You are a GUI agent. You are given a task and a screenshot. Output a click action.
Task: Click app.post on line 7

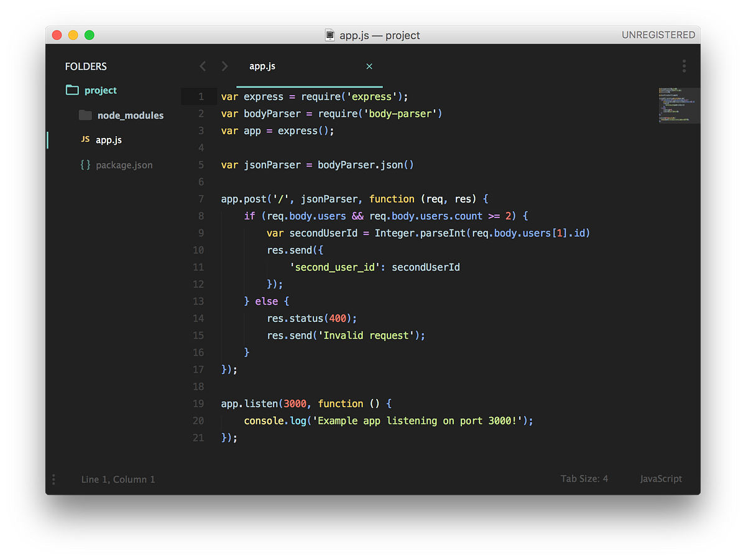244,199
